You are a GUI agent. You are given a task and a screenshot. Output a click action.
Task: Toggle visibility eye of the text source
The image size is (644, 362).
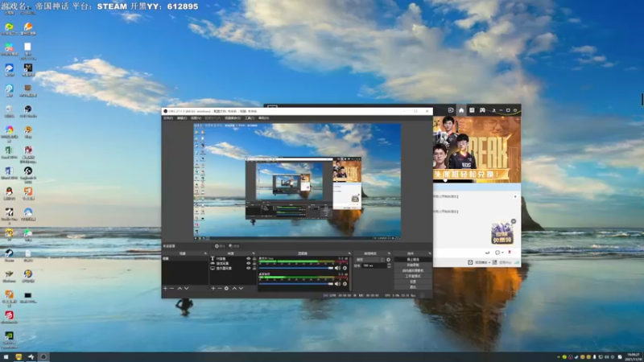(x=249, y=259)
